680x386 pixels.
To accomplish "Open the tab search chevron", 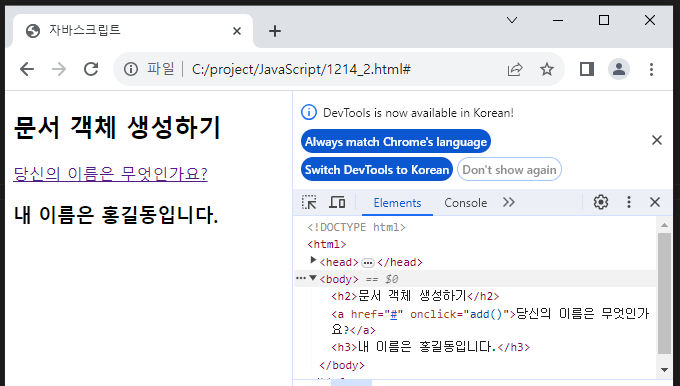I will click(x=512, y=20).
